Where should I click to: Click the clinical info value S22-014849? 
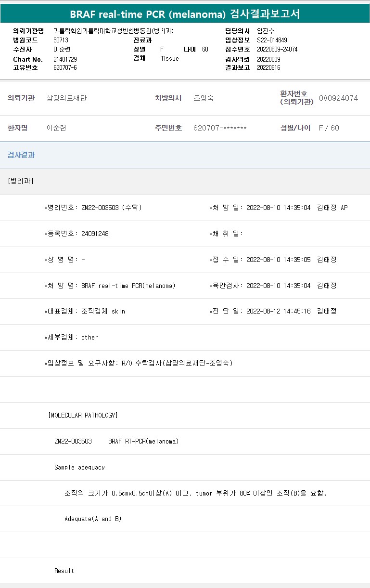click(272, 40)
